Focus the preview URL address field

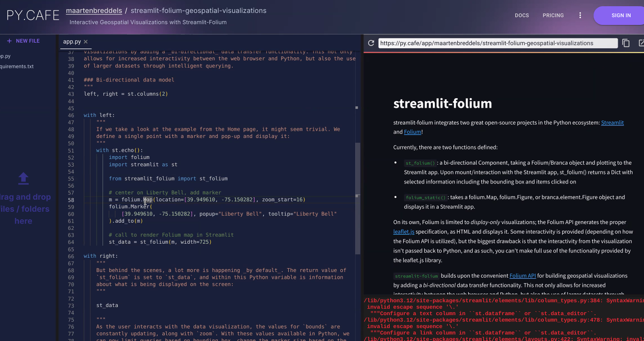pyautogui.click(x=498, y=43)
